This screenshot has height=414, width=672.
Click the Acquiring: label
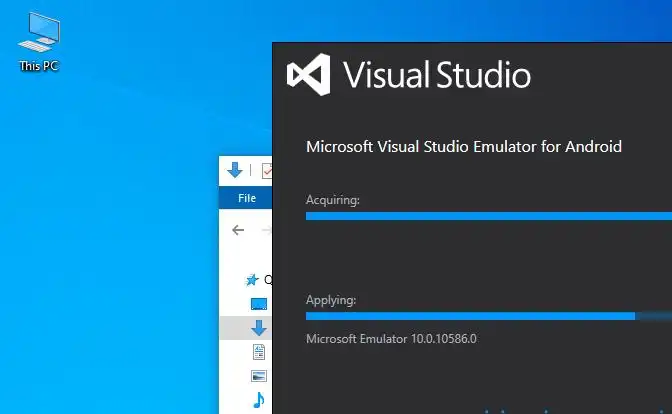pyautogui.click(x=333, y=200)
